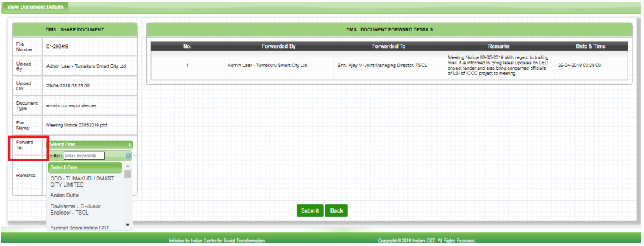Click the Forwarded To column header
The height and width of the screenshot is (246, 644).
(x=388, y=46)
